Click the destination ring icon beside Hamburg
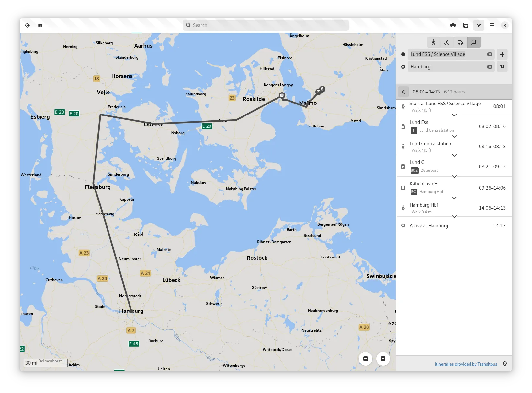Viewport: 532px width, 393px height. point(403,67)
